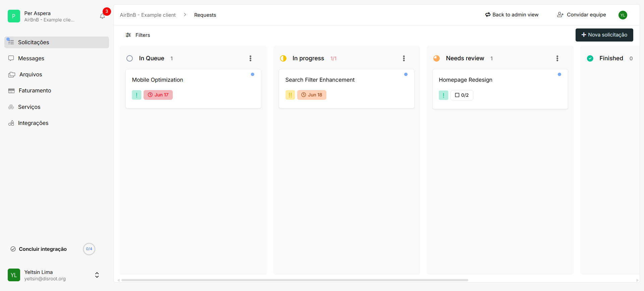Click the priority badge on Search Filter Enhancement
The height and width of the screenshot is (291, 644).
290,95
